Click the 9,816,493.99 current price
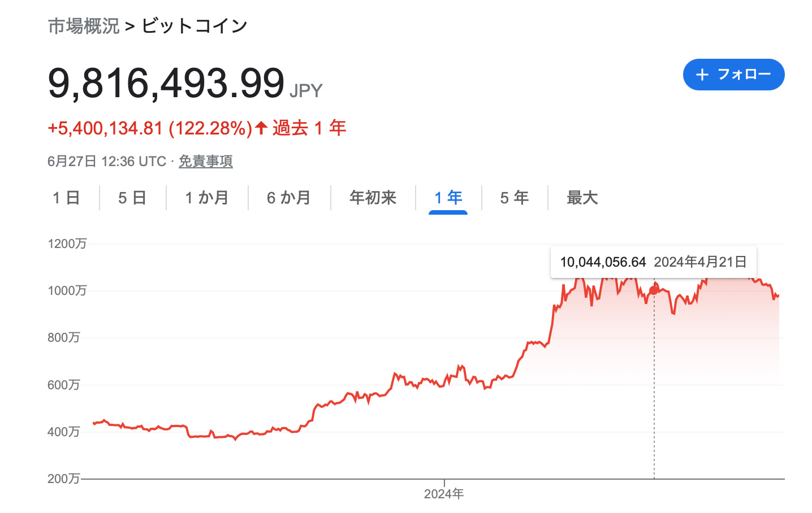 click(x=166, y=83)
